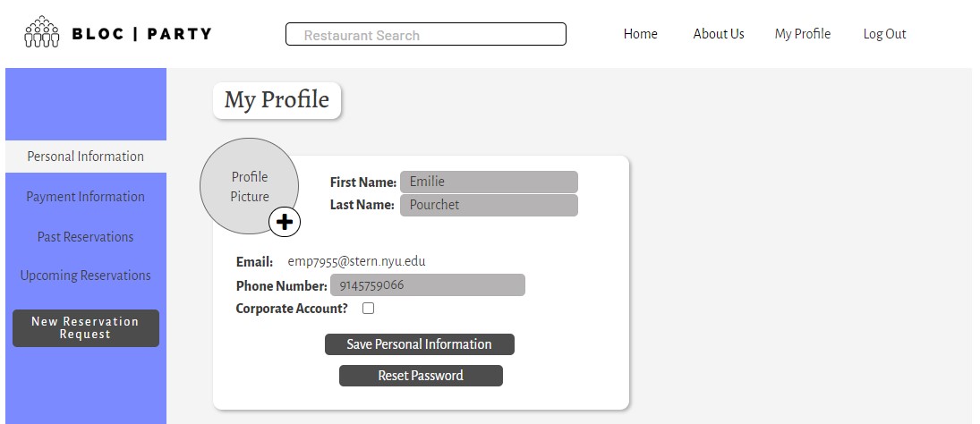View the Upcoming Reservations section
This screenshot has width=980, height=424.
pyautogui.click(x=86, y=276)
